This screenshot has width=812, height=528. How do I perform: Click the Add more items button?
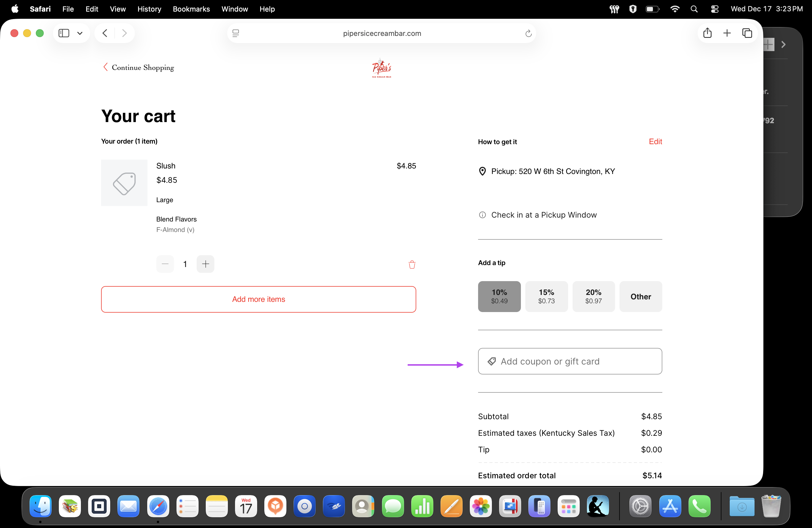[x=258, y=299]
